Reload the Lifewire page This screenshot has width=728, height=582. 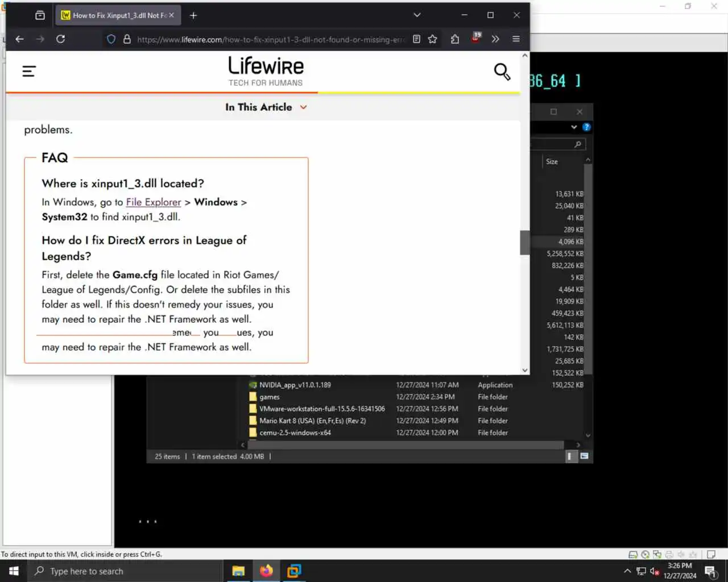pyautogui.click(x=60, y=39)
